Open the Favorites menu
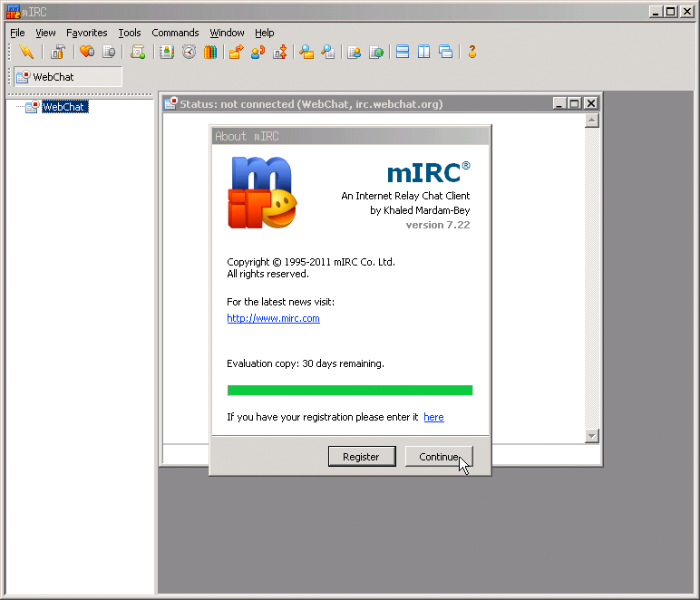Screen dimensions: 700x600 (87, 33)
